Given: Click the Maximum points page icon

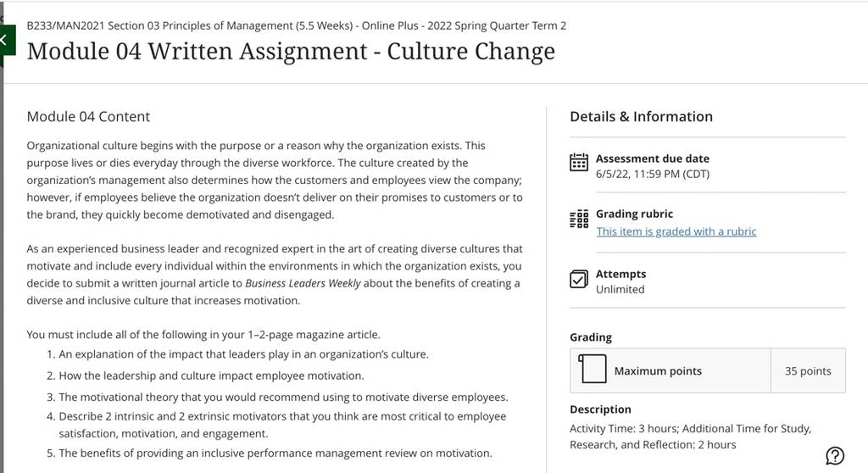Looking at the screenshot, I should (593, 369).
